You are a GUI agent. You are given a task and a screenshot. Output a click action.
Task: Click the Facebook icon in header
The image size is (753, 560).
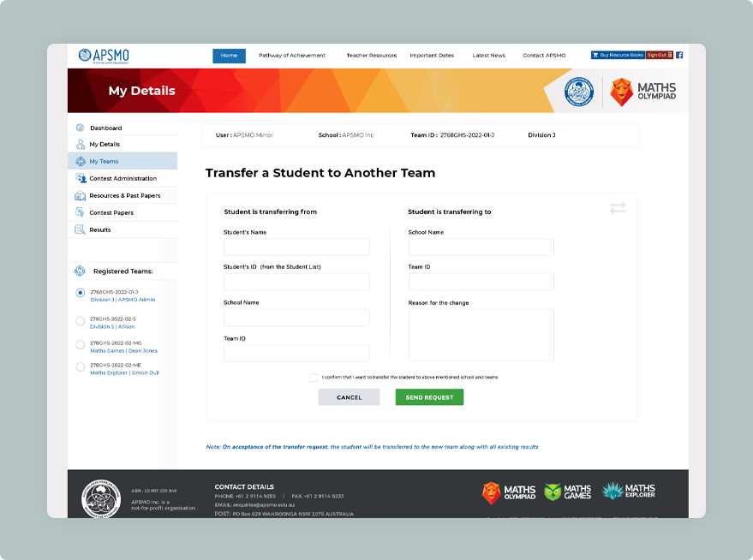click(x=679, y=55)
